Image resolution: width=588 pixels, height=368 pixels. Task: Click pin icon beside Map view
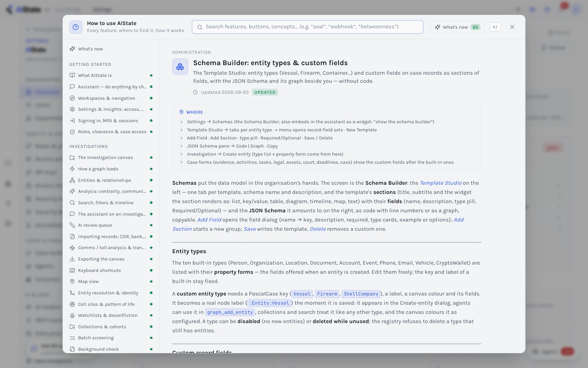[x=72, y=282]
